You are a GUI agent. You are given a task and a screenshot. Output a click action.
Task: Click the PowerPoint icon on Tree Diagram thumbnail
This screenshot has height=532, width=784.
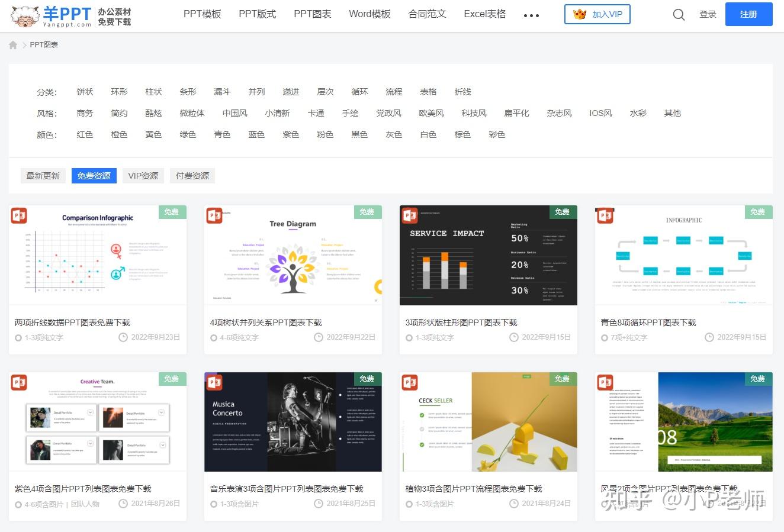pyautogui.click(x=214, y=215)
